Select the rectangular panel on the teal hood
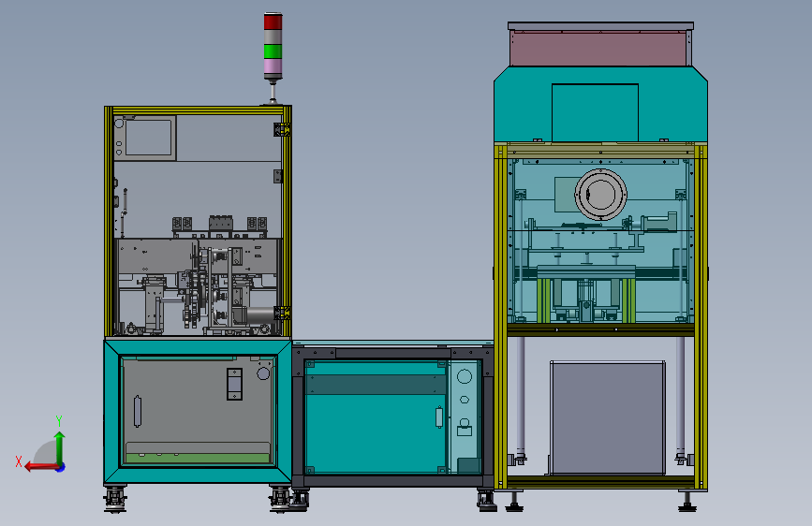The width and height of the screenshot is (812, 526). coord(595,112)
